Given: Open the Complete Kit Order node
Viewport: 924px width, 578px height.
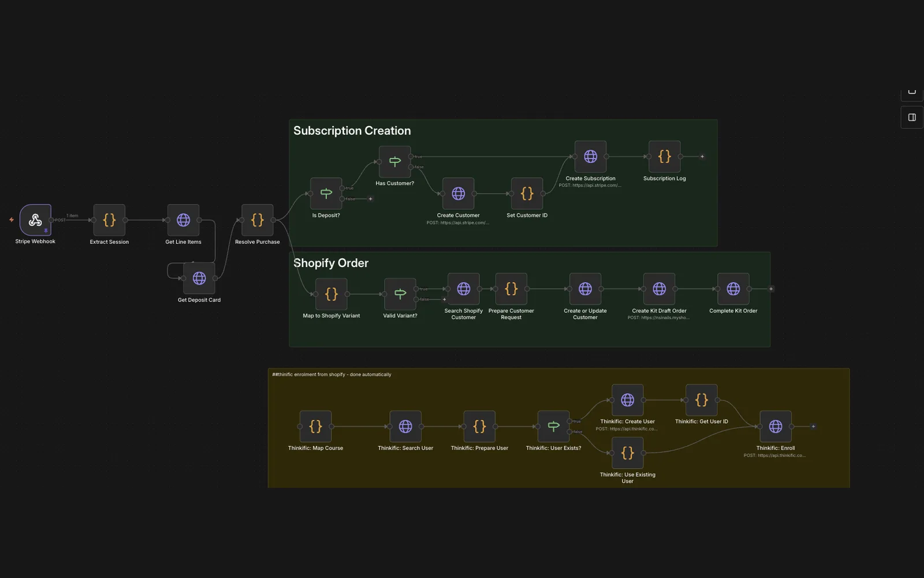Looking at the screenshot, I should pyautogui.click(x=733, y=289).
